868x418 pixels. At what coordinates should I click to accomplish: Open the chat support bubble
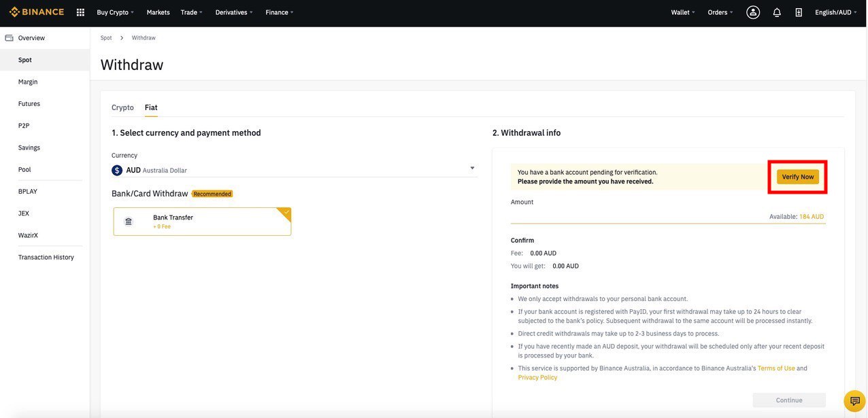(854, 401)
